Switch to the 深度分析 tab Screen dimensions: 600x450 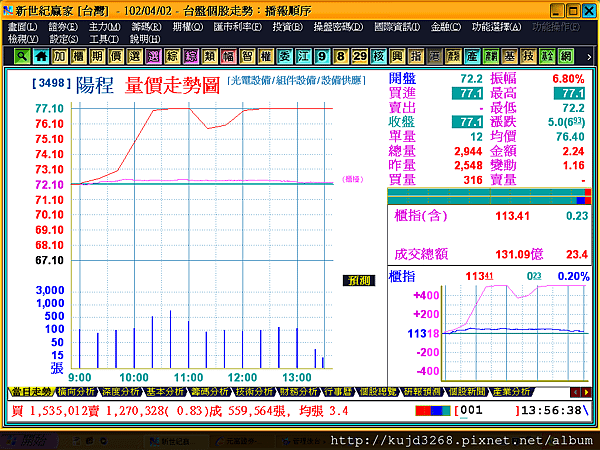120,392
